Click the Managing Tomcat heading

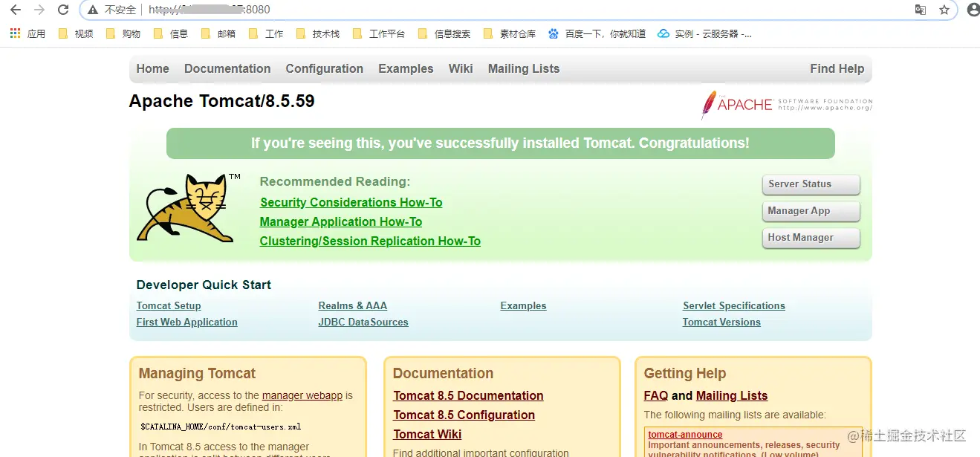click(197, 373)
